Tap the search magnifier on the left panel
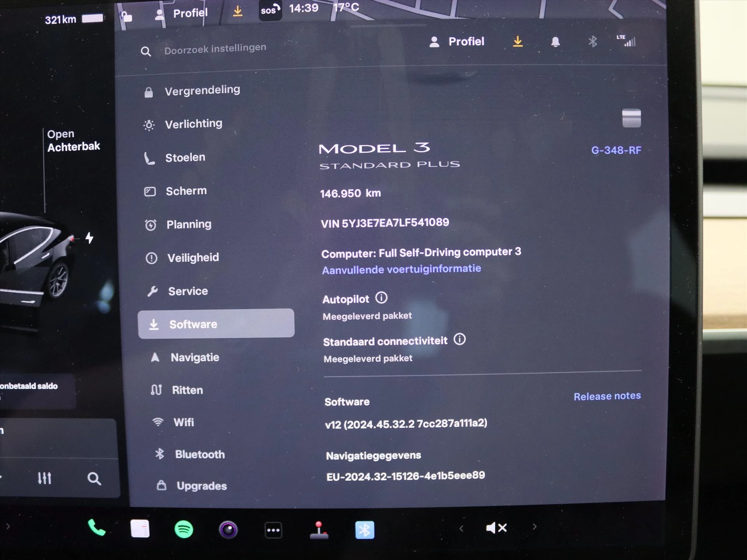Viewport: 747px width, 560px height. pyautogui.click(x=94, y=479)
